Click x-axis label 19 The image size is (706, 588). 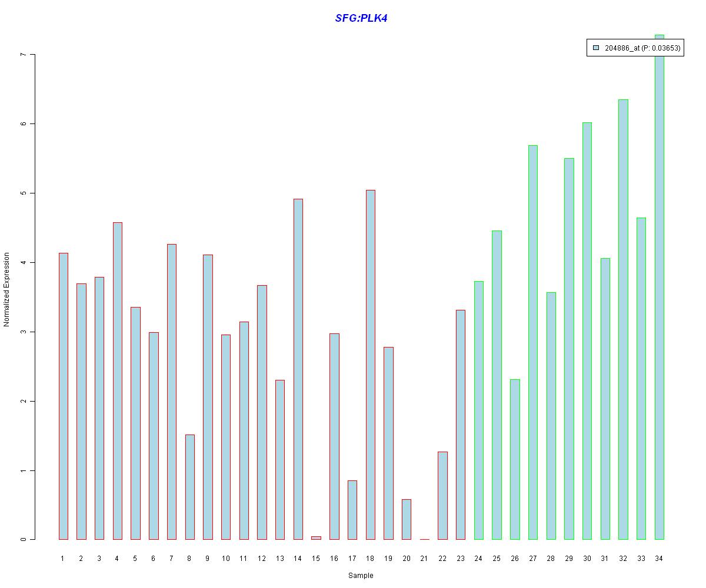click(388, 559)
